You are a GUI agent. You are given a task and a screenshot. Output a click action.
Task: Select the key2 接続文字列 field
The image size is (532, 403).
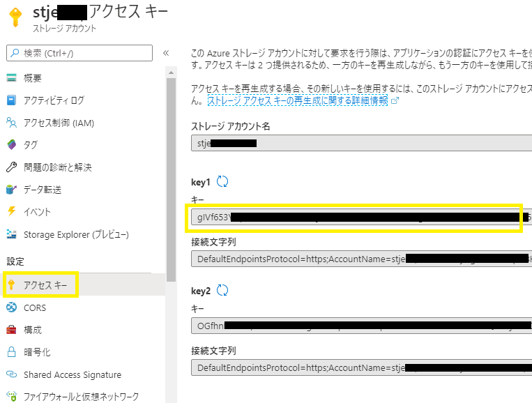click(361, 367)
